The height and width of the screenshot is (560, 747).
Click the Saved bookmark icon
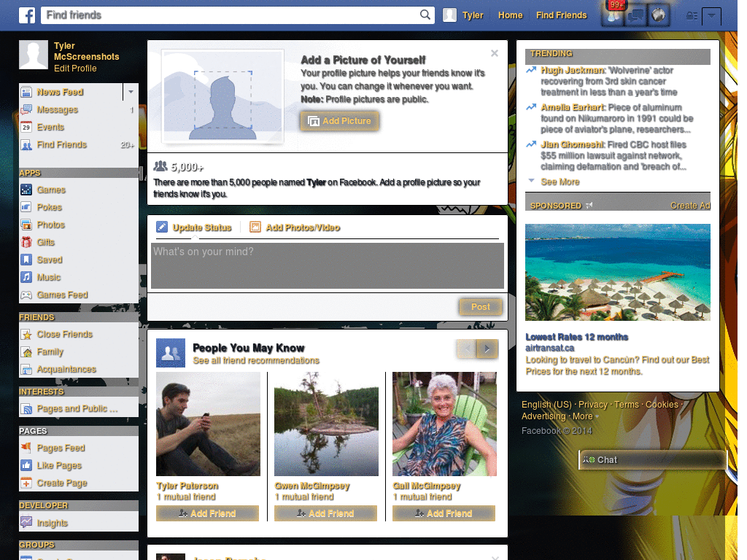(26, 260)
